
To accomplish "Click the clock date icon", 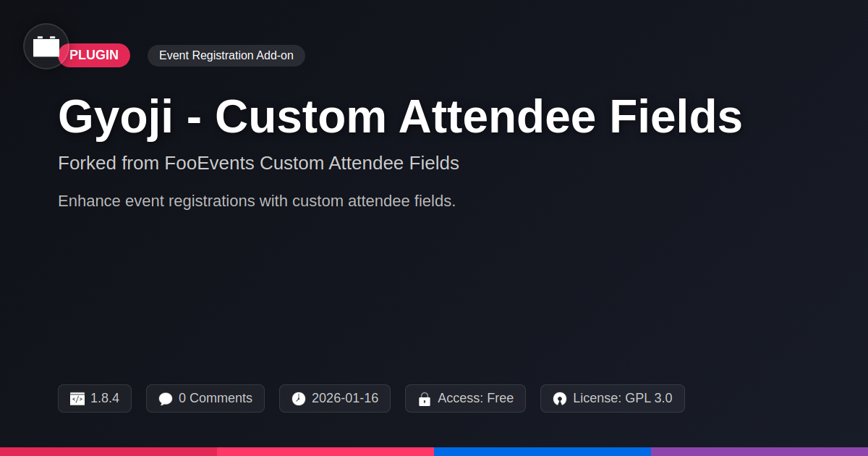I will (299, 399).
